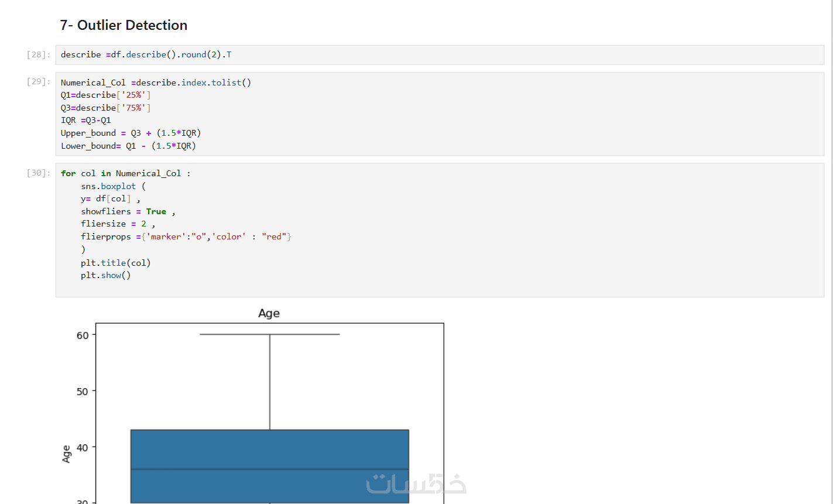The height and width of the screenshot is (504, 833).
Task: Click the "7- Outlier Detection" heading
Action: 124,25
